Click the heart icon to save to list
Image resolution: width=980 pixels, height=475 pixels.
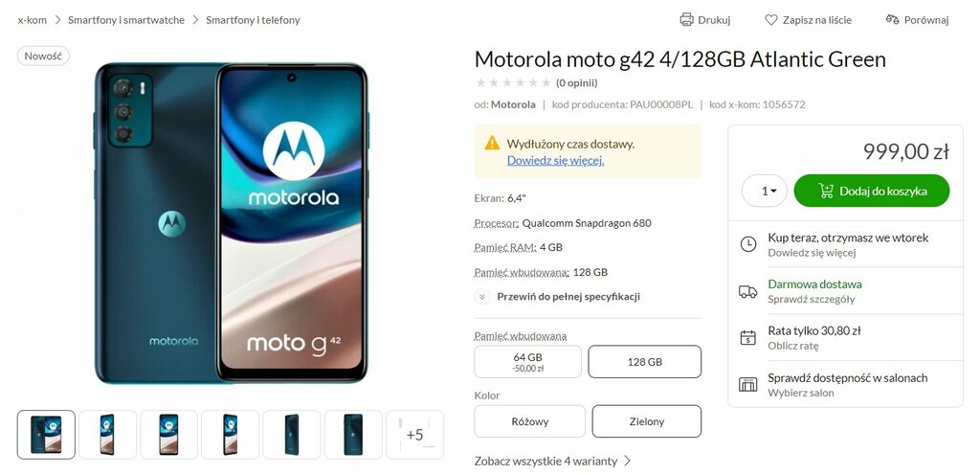[x=771, y=20]
